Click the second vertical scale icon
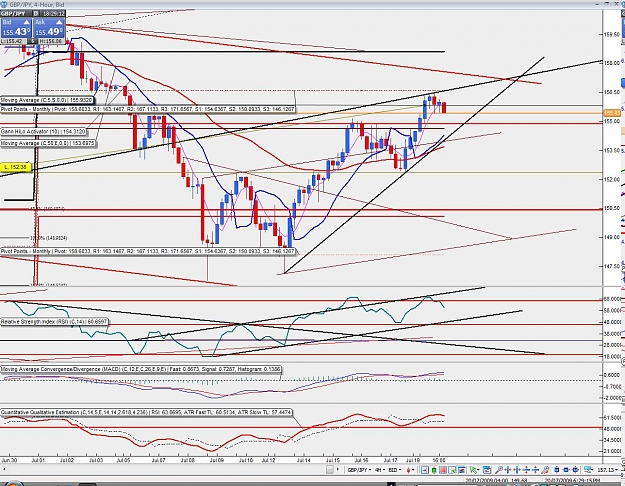 click(x=535, y=470)
